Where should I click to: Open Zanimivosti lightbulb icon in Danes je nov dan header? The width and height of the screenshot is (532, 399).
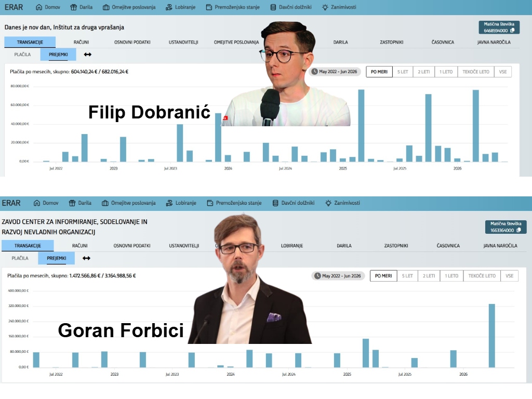point(325,7)
